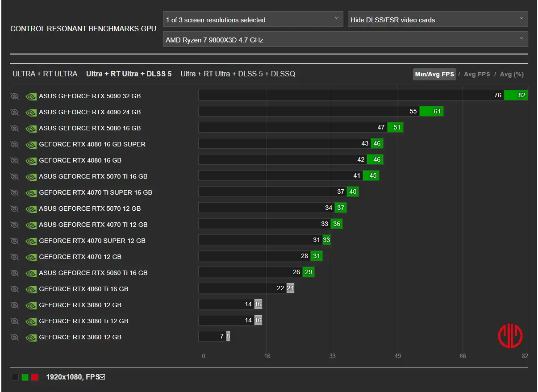Click eye icon for RTX 3080 Ti 12 GB
The height and width of the screenshot is (392, 538).
coord(14,321)
